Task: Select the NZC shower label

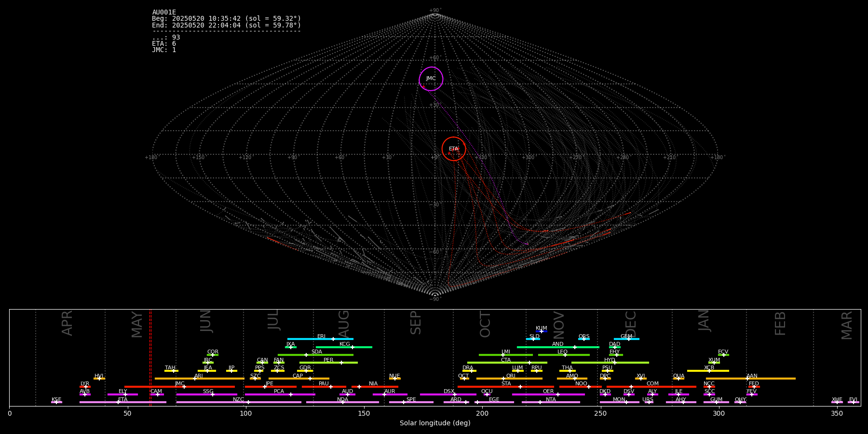Action: pos(238,400)
